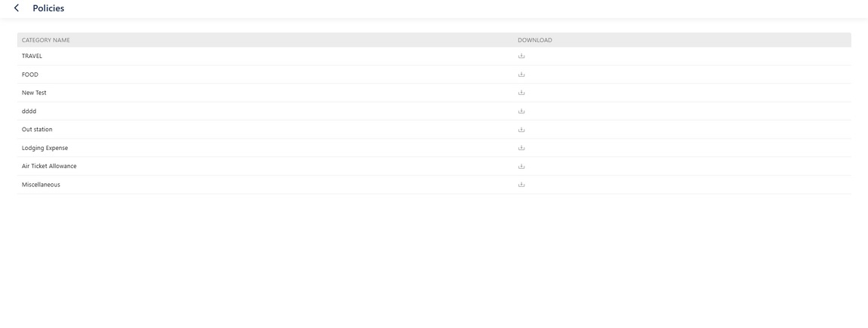
Task: Download the Air Ticket Allowance policy
Action: click(x=521, y=166)
